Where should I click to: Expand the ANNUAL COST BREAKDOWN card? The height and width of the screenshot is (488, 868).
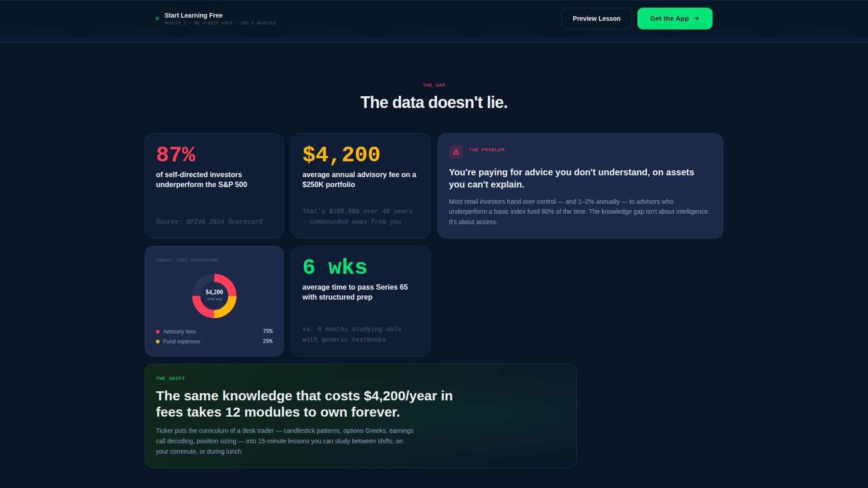214,301
